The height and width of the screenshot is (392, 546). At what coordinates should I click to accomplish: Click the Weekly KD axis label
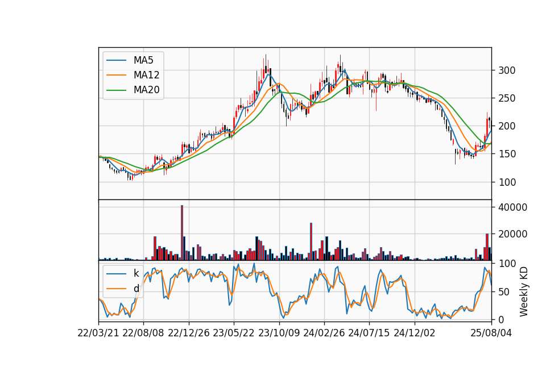pyautogui.click(x=523, y=291)
